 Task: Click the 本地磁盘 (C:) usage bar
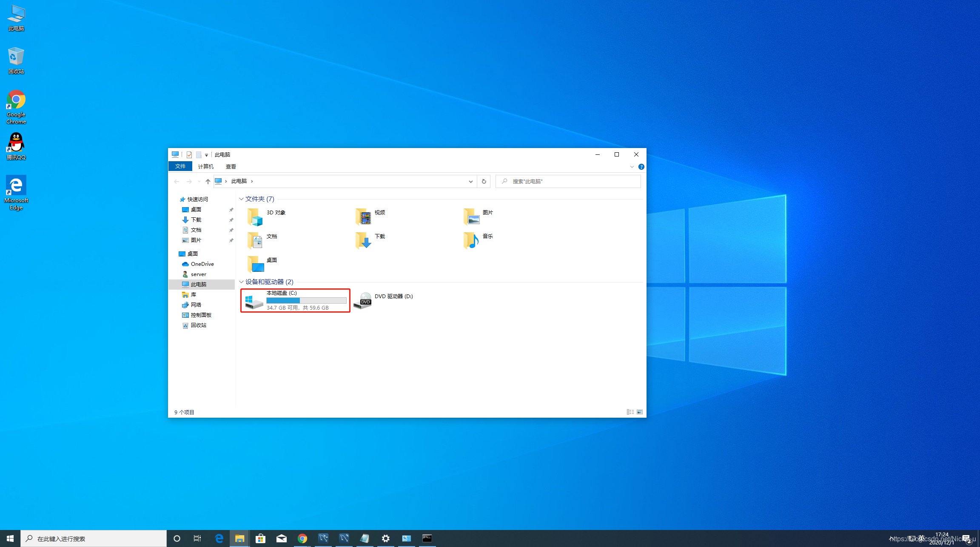(306, 300)
